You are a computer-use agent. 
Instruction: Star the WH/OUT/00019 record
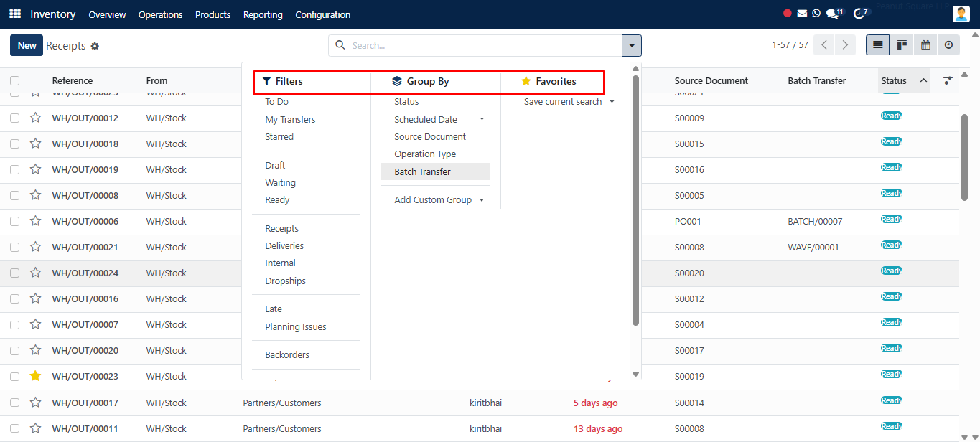click(x=35, y=169)
